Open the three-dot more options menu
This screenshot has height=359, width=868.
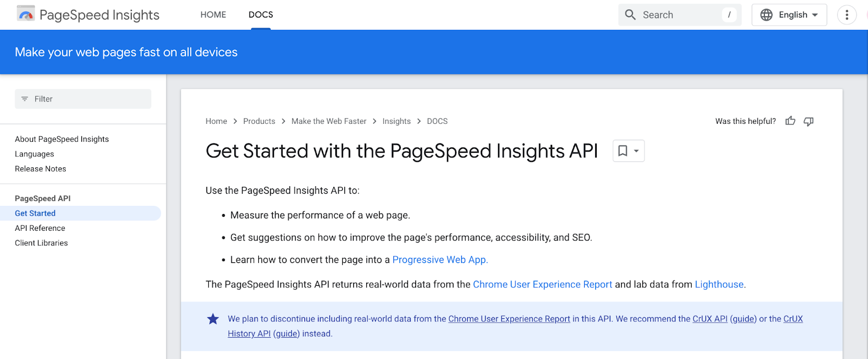(x=846, y=15)
